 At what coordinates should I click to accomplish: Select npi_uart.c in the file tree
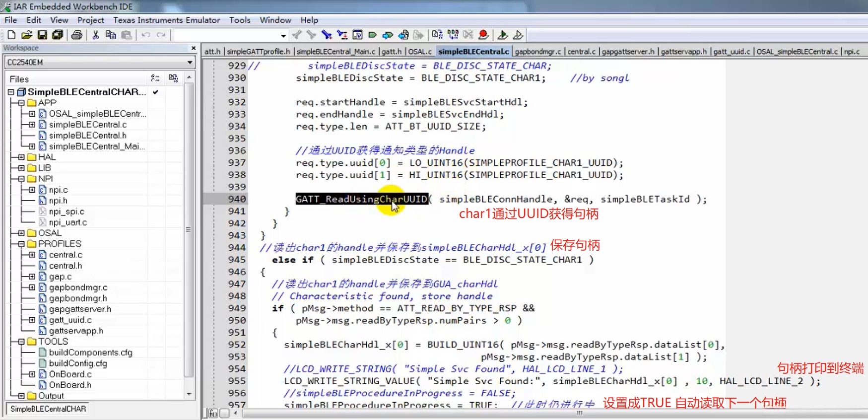pos(68,222)
